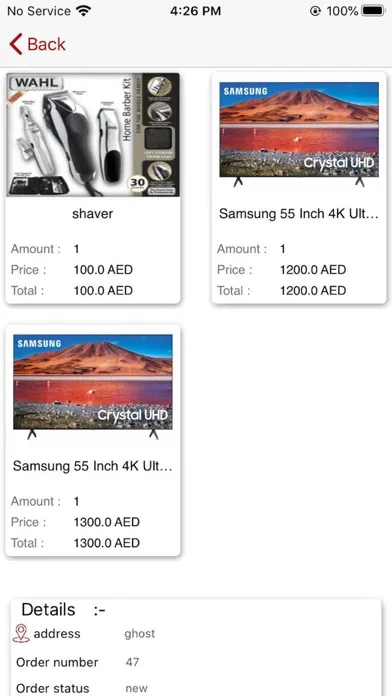Viewport: 392px width, 696px height.
Task: Tap the 1300.0 AED price value
Action: coord(107,522)
